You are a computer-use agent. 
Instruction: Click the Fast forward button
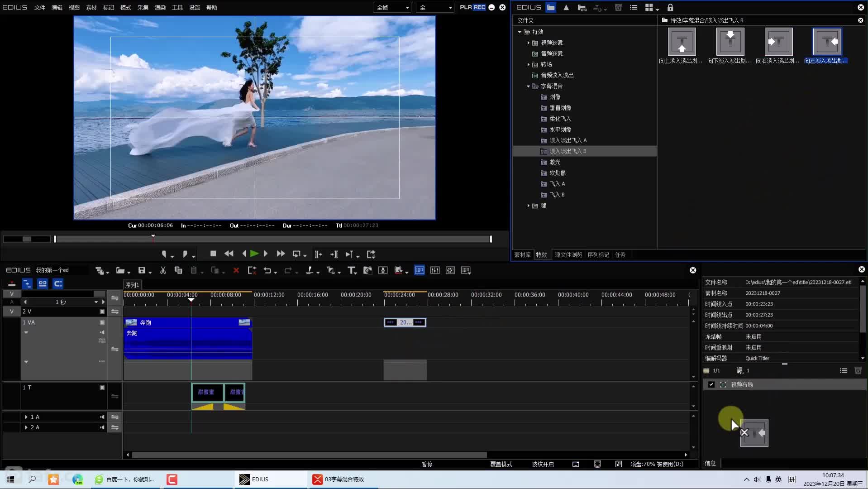[x=281, y=254]
